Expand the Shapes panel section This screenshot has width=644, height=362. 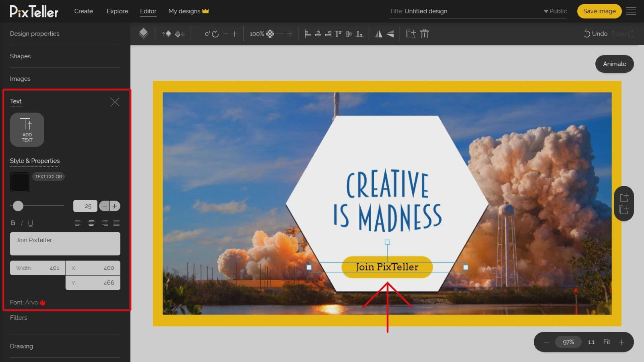point(20,56)
